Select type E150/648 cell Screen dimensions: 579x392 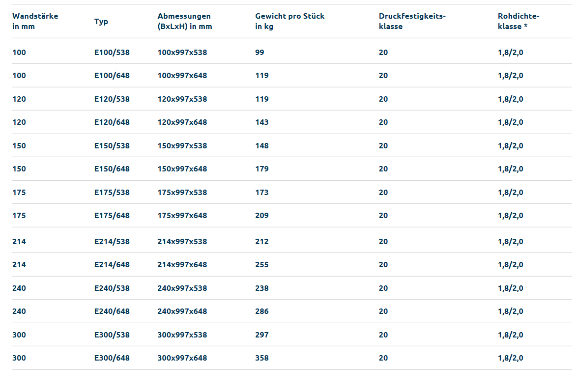coord(112,169)
